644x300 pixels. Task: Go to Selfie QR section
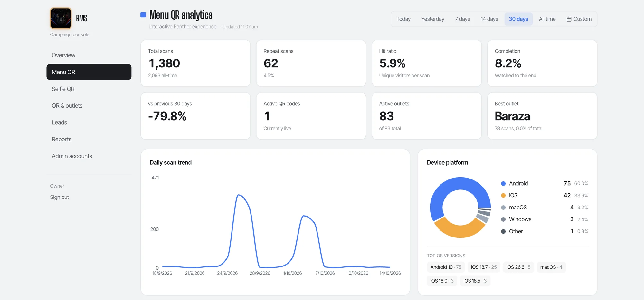click(x=89, y=89)
